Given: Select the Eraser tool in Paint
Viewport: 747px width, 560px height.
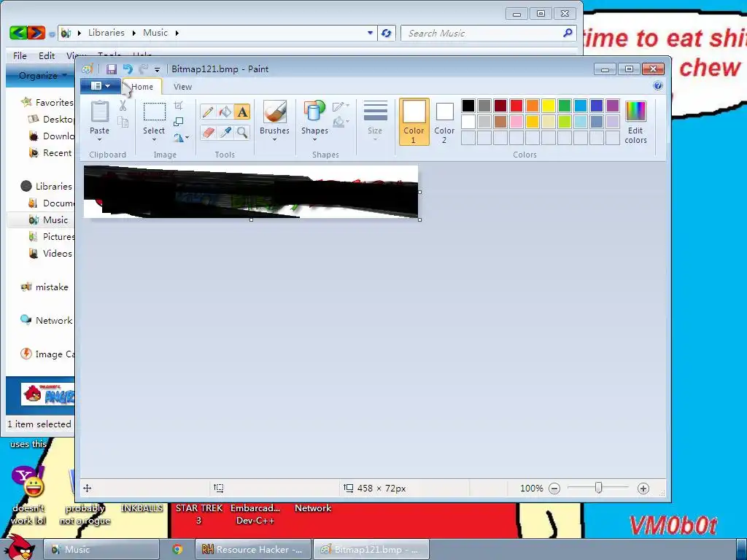Looking at the screenshot, I should [208, 132].
